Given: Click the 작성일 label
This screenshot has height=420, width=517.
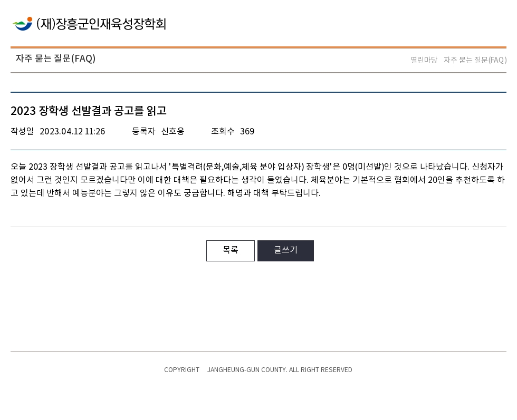Looking at the screenshot, I should [22, 131].
